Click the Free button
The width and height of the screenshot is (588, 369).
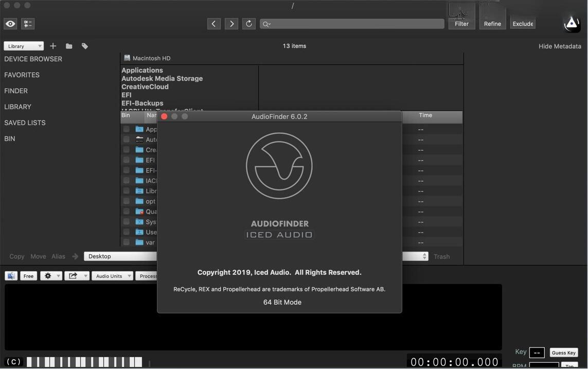pos(28,276)
